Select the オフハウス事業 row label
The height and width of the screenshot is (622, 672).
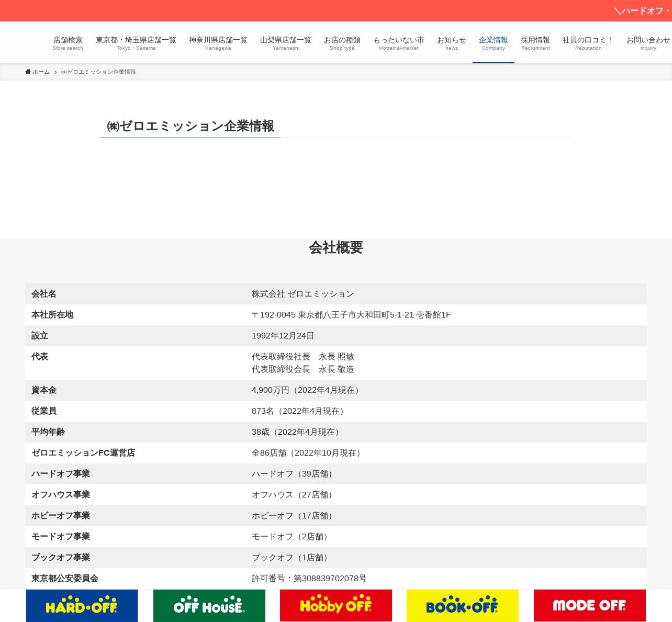(61, 495)
